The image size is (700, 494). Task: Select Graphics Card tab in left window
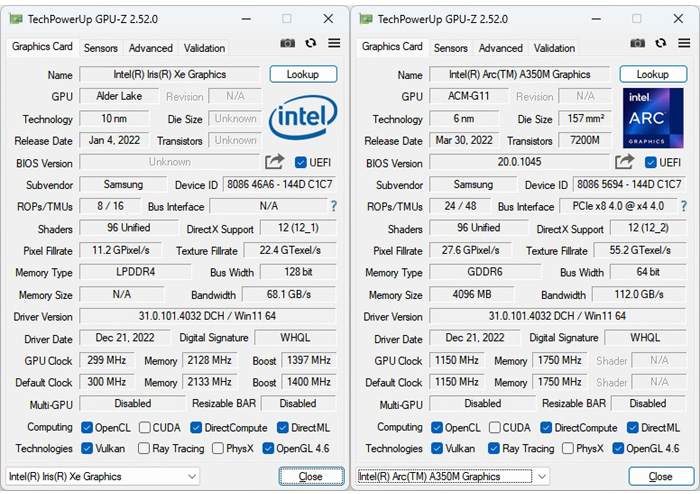coord(42,47)
